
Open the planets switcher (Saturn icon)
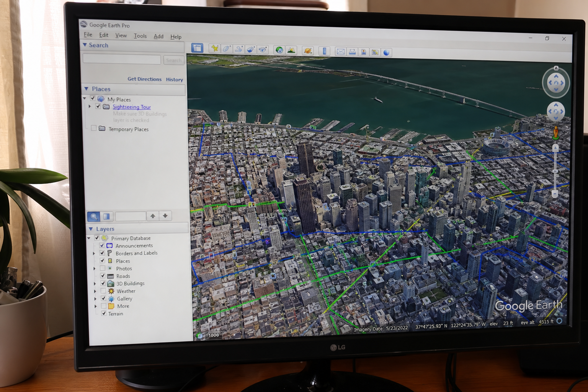tap(308, 51)
